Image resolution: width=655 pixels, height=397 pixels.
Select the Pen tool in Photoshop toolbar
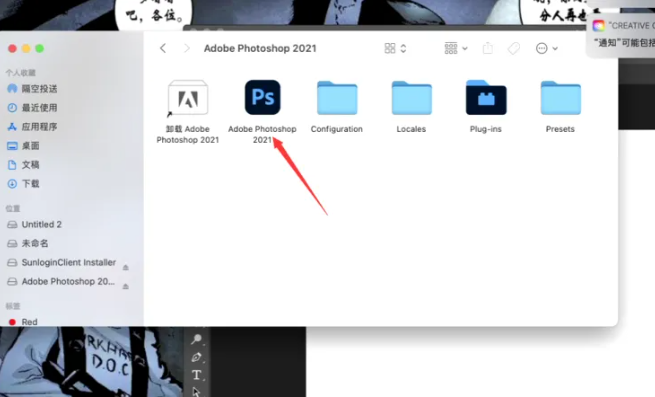196,357
